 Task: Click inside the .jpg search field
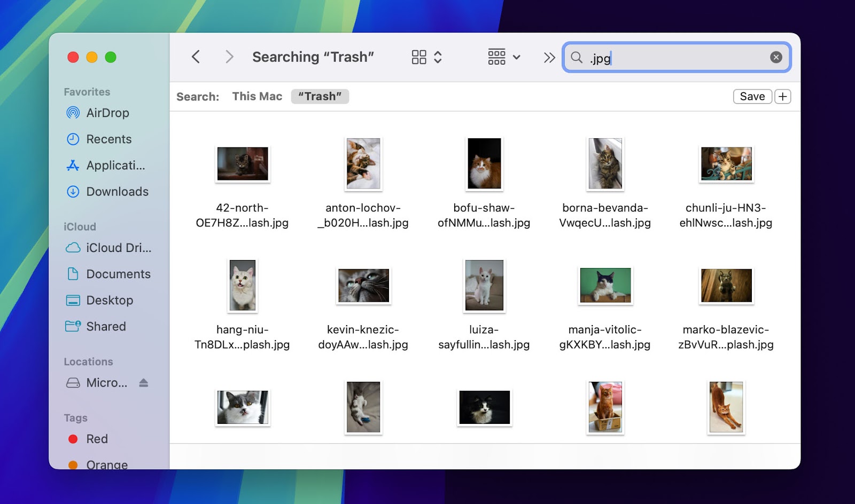click(x=677, y=57)
